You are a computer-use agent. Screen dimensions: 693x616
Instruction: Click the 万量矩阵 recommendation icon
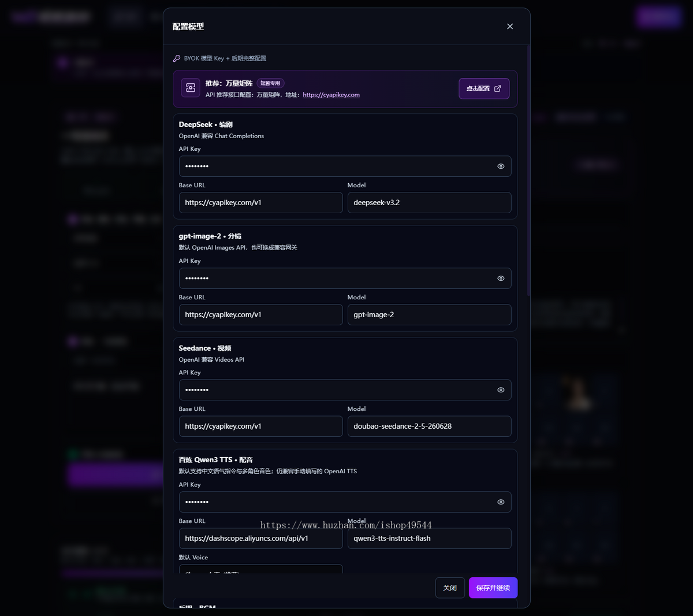point(191,88)
